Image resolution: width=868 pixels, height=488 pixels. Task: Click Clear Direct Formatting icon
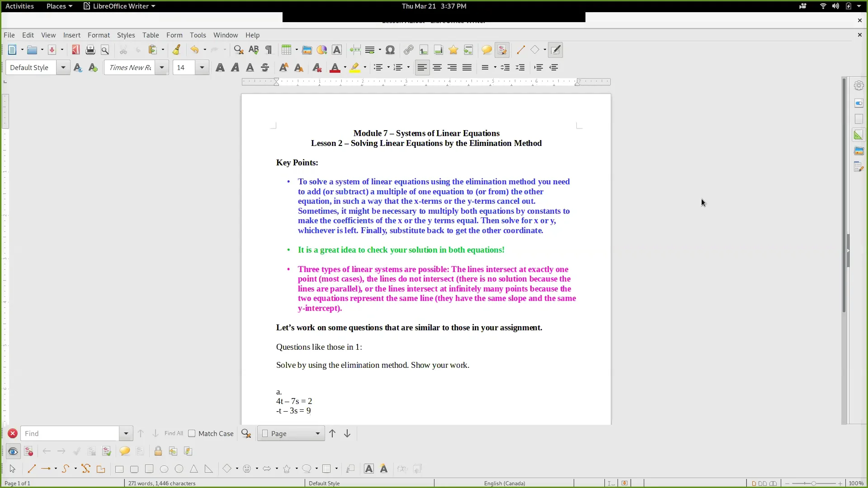[x=317, y=67]
